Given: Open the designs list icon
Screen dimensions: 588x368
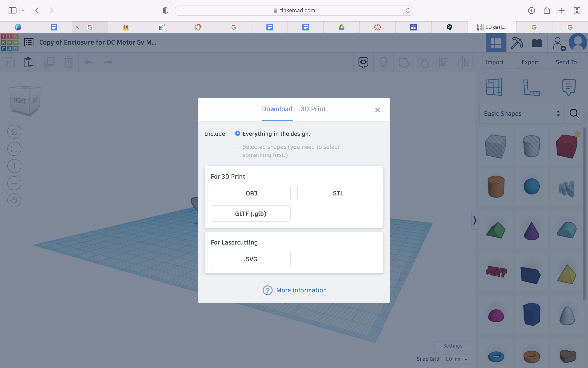Looking at the screenshot, I should 29,42.
